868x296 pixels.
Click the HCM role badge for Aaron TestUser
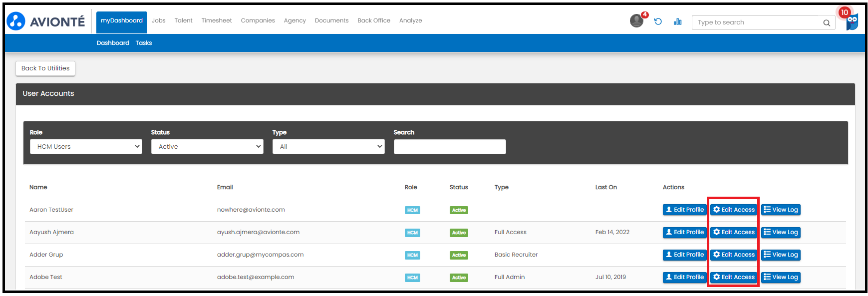[412, 210]
